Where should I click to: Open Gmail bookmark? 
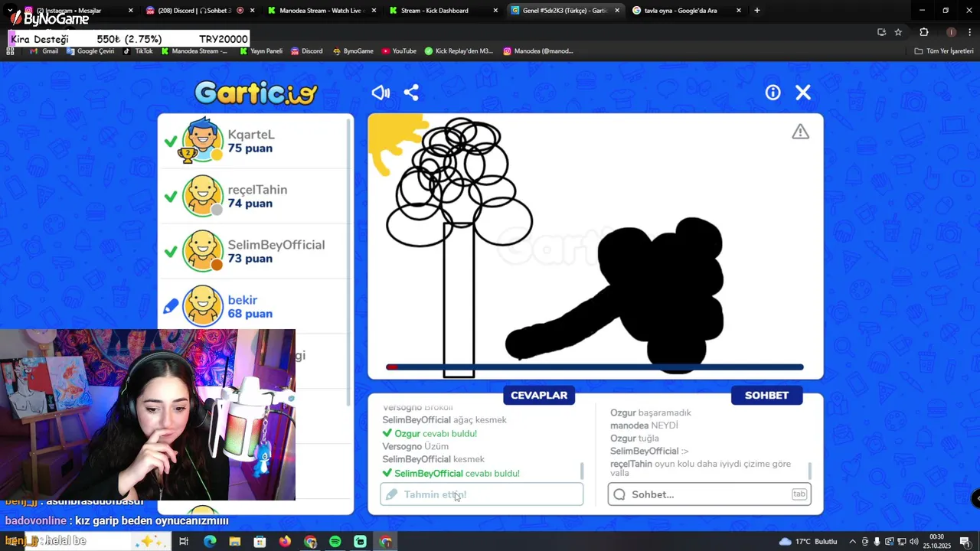click(44, 51)
